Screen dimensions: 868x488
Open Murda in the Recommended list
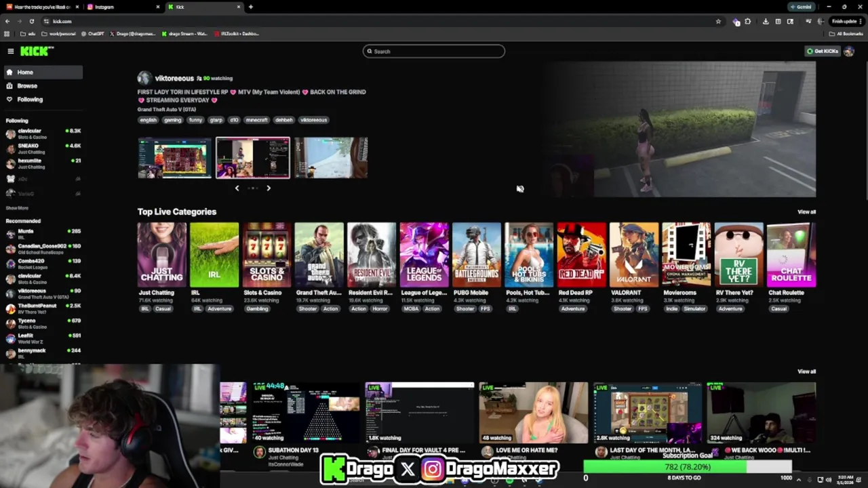click(43, 234)
